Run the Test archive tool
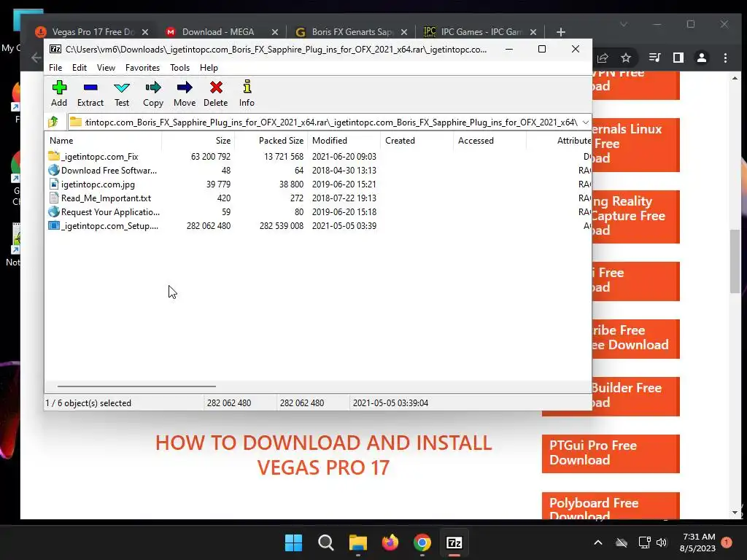 point(122,93)
